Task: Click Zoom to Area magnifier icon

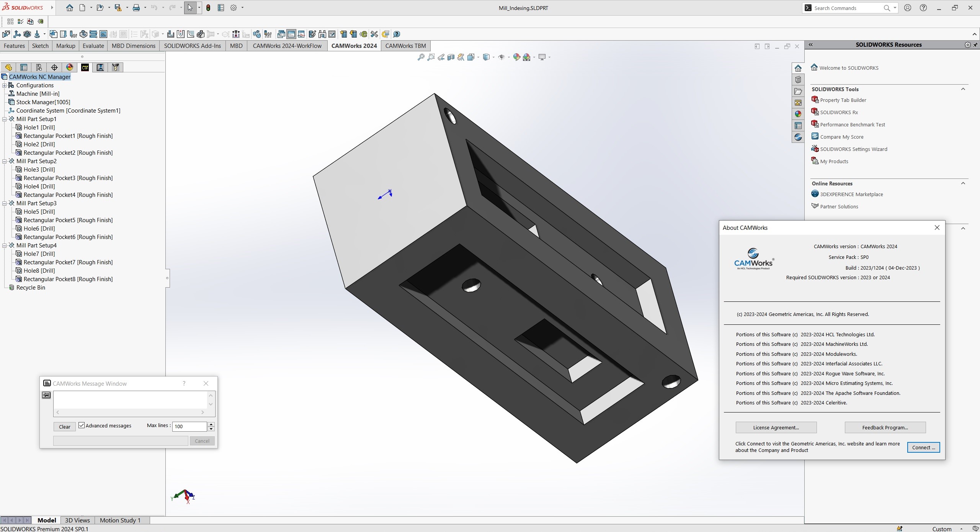Action: tap(431, 57)
